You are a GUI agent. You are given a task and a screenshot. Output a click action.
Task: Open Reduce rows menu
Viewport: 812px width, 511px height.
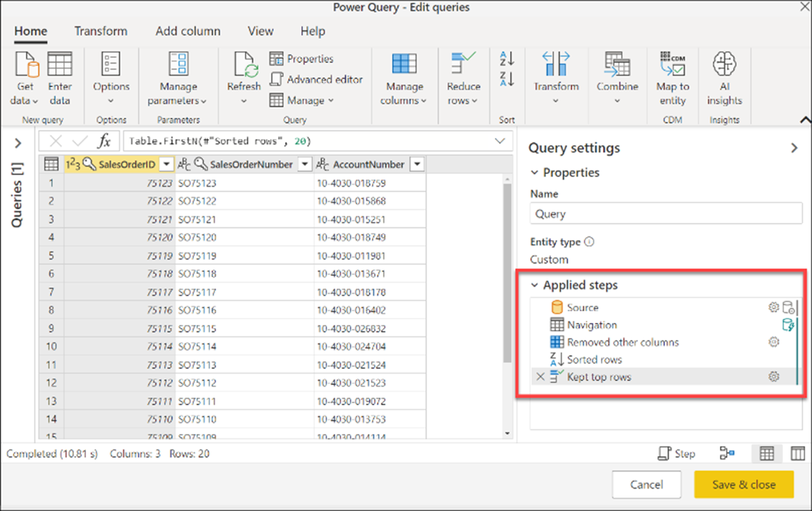(464, 79)
